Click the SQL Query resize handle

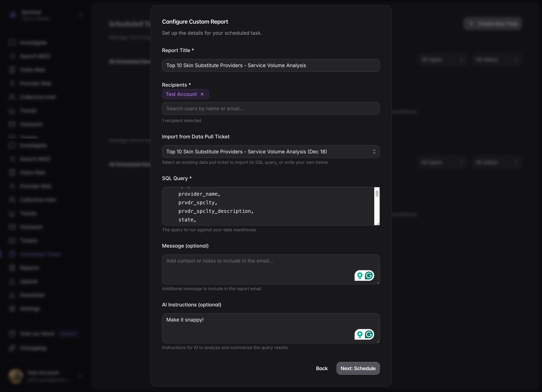[x=378, y=223]
